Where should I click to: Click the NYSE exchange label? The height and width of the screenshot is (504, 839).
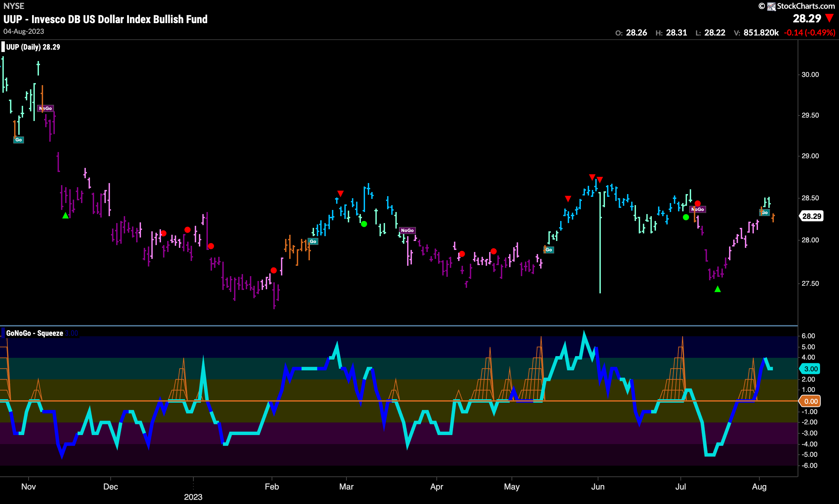click(x=14, y=6)
